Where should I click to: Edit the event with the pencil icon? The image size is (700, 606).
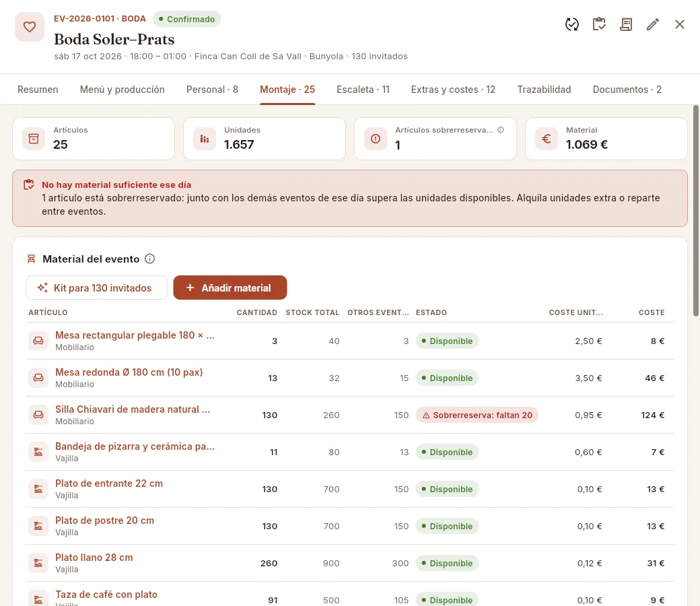click(x=653, y=24)
